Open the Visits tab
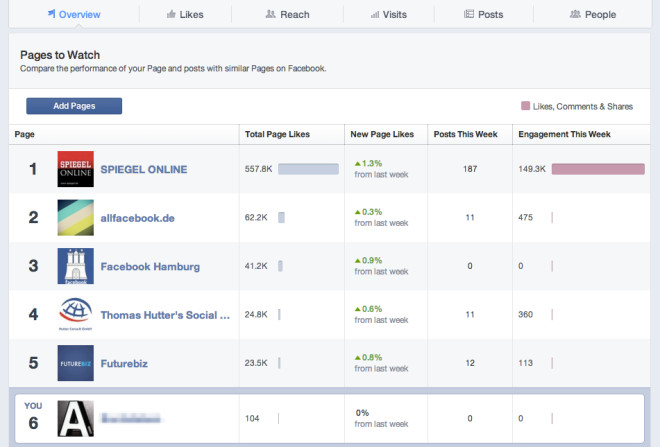The height and width of the screenshot is (447, 660). (389, 14)
